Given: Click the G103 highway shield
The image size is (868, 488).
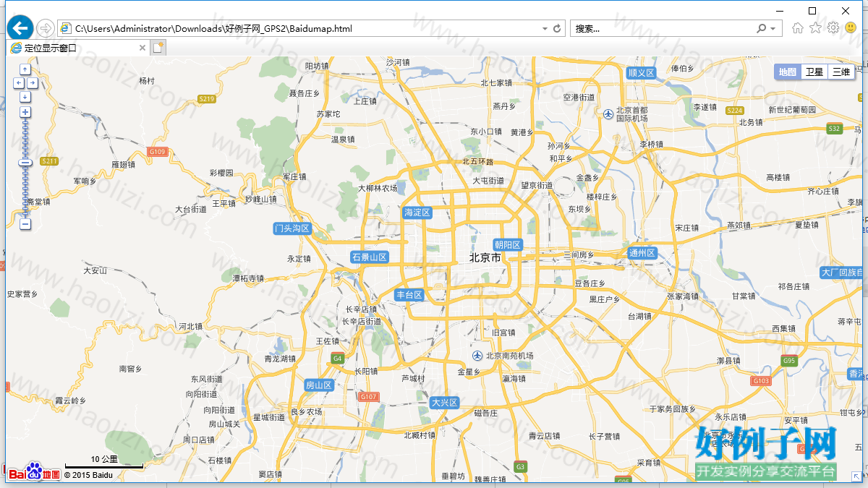Looking at the screenshot, I should 761,381.
